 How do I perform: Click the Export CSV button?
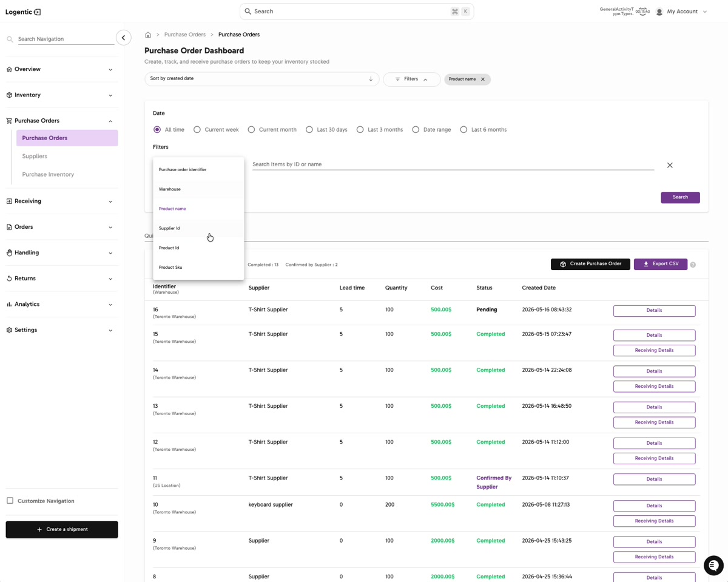(661, 264)
